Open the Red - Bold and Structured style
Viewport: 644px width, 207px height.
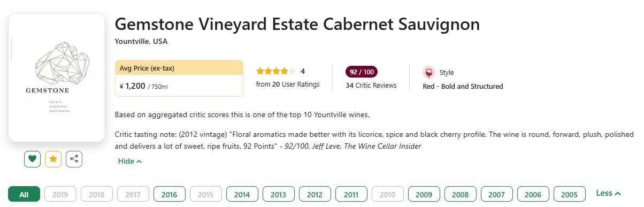coord(463,87)
